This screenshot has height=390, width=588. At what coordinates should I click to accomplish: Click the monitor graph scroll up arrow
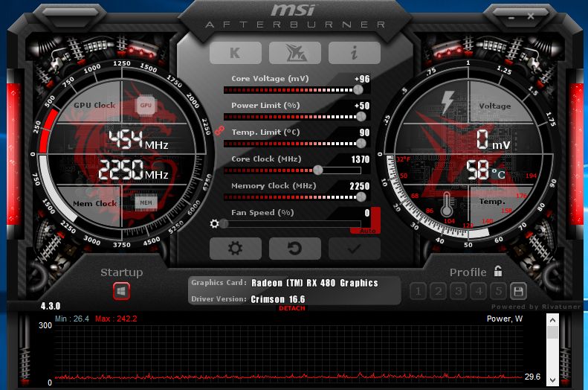tap(552, 320)
